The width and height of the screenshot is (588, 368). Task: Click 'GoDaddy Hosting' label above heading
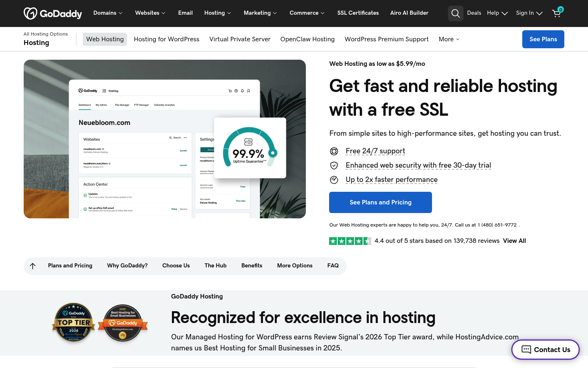pos(197,296)
